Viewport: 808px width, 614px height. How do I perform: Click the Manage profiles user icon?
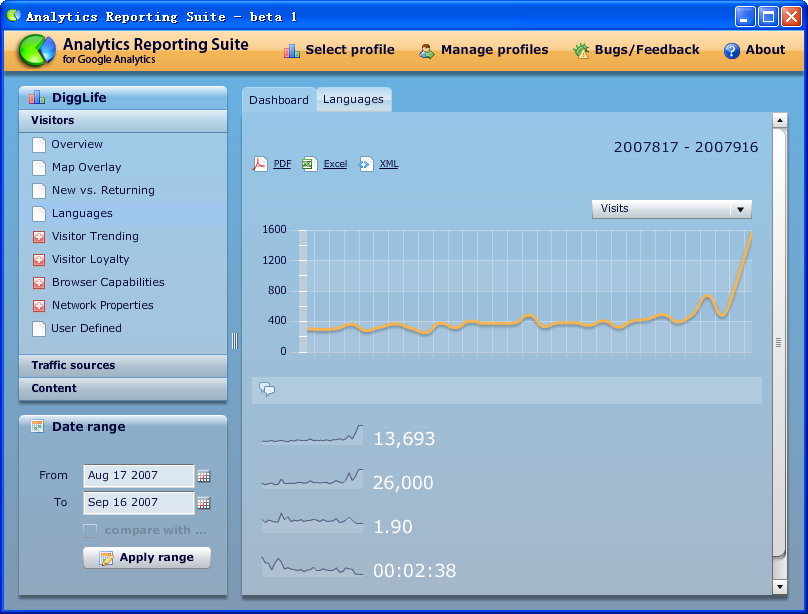[427, 51]
